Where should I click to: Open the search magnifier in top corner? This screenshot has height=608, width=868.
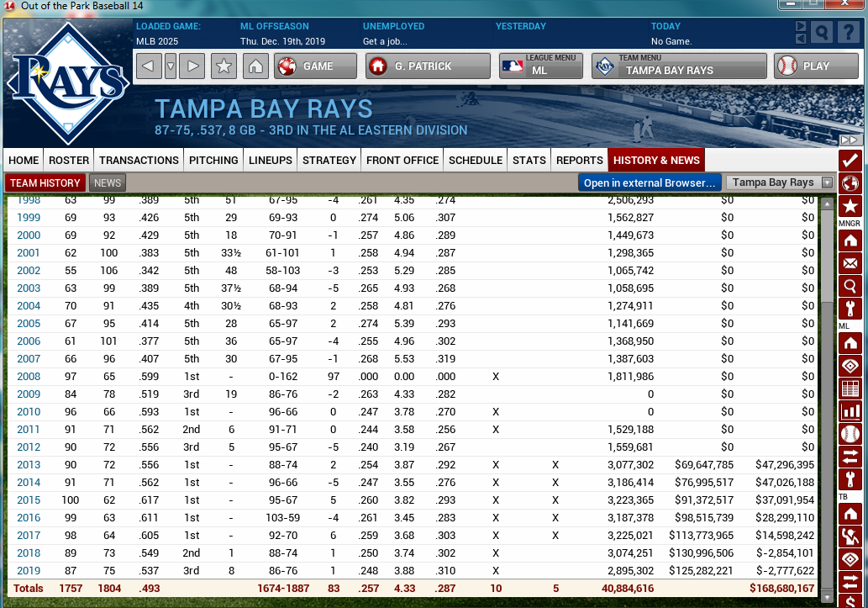click(x=823, y=33)
